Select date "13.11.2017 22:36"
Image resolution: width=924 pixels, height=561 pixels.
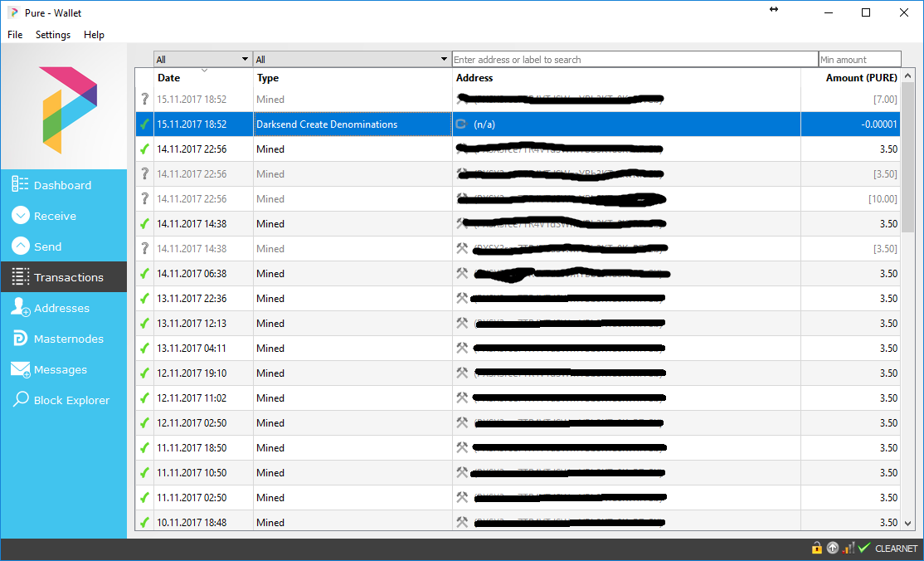[192, 299]
